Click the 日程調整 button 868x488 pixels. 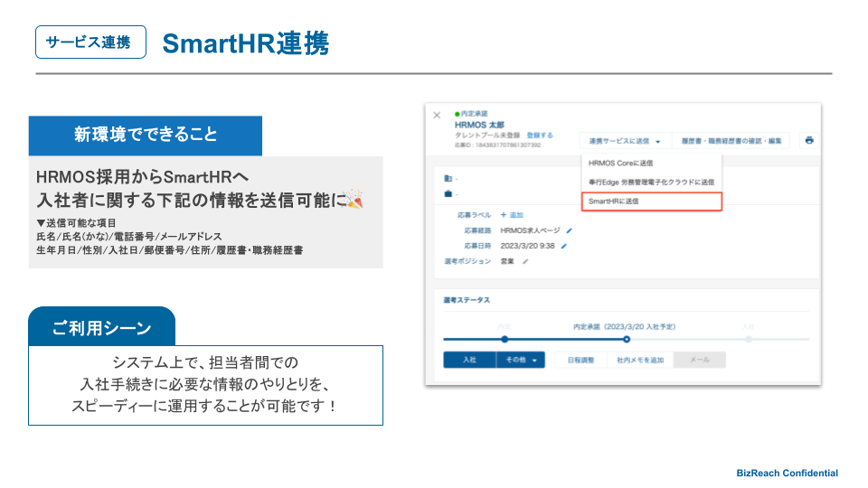[580, 360]
